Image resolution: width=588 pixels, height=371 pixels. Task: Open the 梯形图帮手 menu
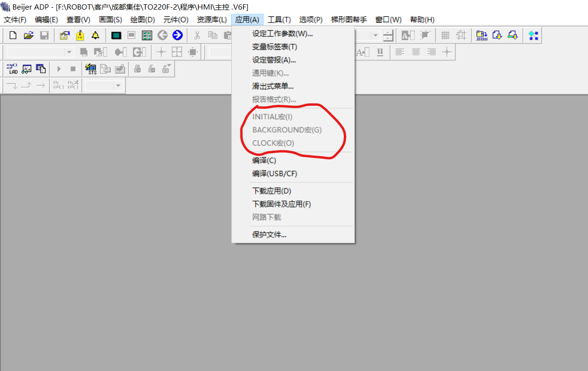click(349, 20)
